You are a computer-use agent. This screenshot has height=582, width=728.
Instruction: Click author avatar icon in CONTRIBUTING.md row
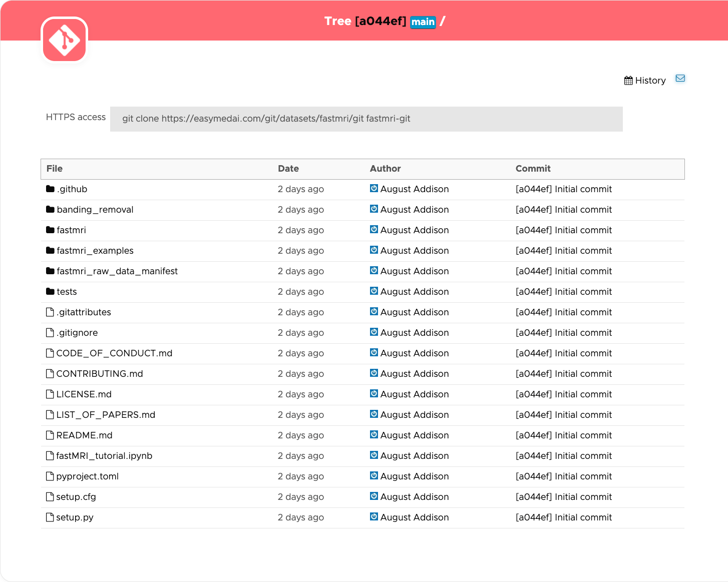click(374, 373)
